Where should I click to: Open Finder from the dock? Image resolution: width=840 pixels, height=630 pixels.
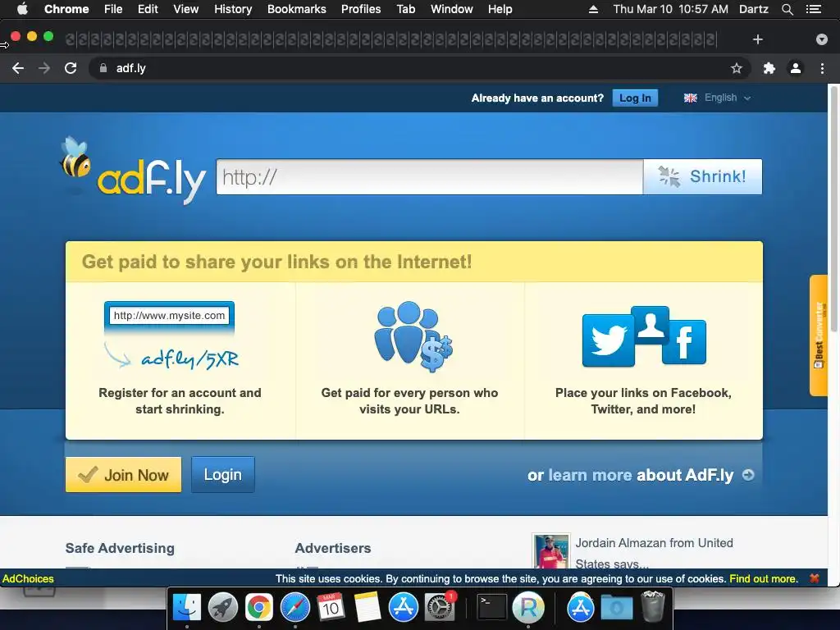(186, 608)
